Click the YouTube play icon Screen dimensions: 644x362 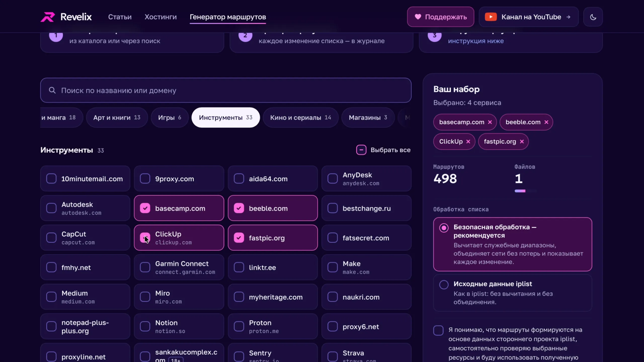coord(491,17)
